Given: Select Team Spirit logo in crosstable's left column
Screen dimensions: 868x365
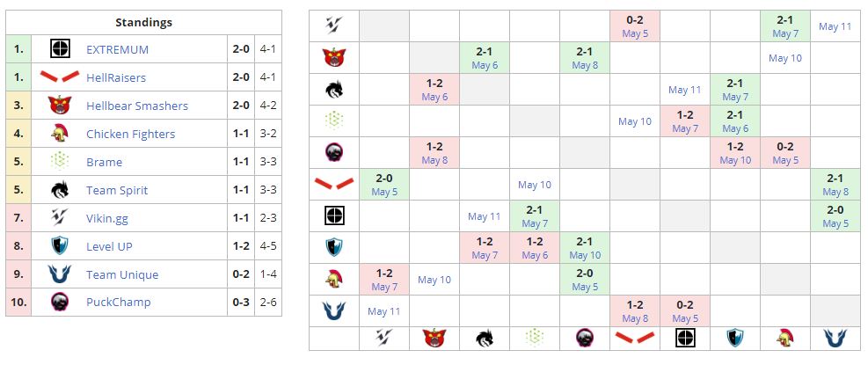Looking at the screenshot, I should [x=333, y=89].
